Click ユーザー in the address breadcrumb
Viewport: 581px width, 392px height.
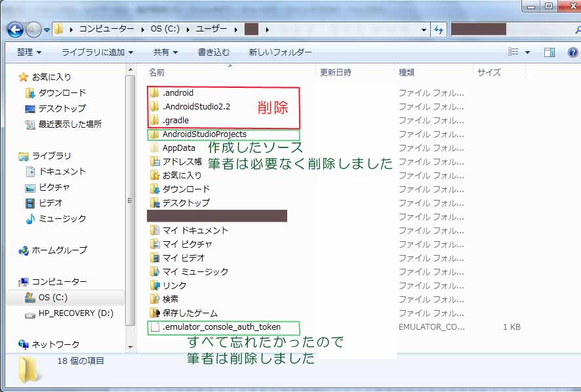tap(211, 29)
